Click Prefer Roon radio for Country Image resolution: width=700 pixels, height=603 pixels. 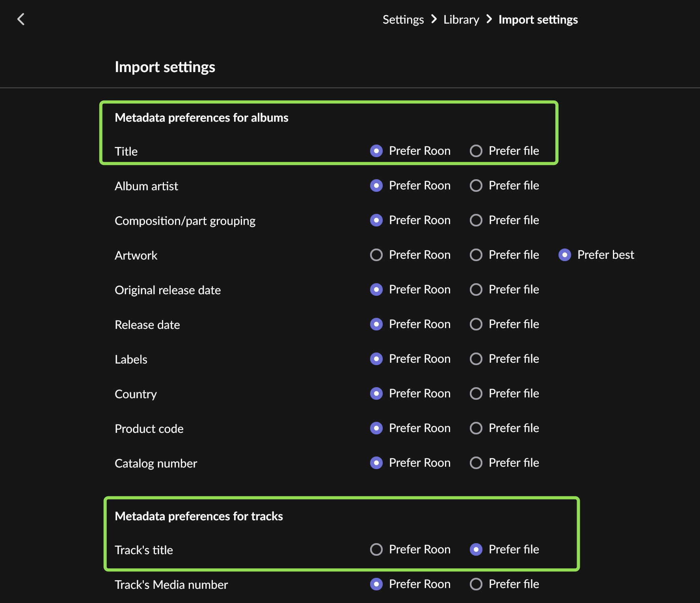coord(376,393)
